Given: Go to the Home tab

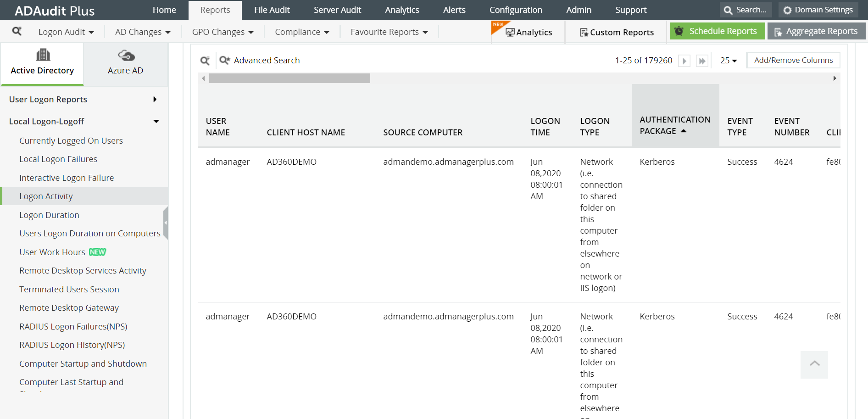Looking at the screenshot, I should click(164, 10).
